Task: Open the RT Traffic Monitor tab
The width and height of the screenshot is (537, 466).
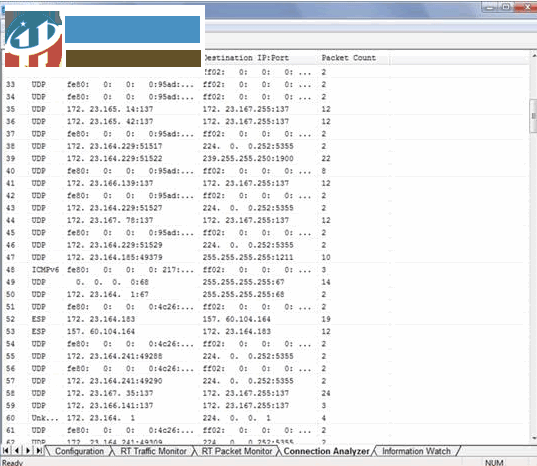Action: point(153,451)
